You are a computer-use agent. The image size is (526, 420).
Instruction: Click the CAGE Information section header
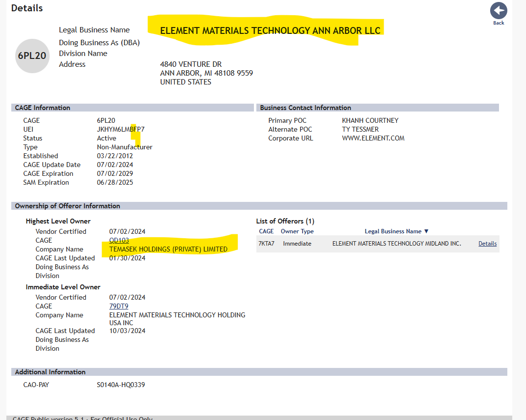133,108
